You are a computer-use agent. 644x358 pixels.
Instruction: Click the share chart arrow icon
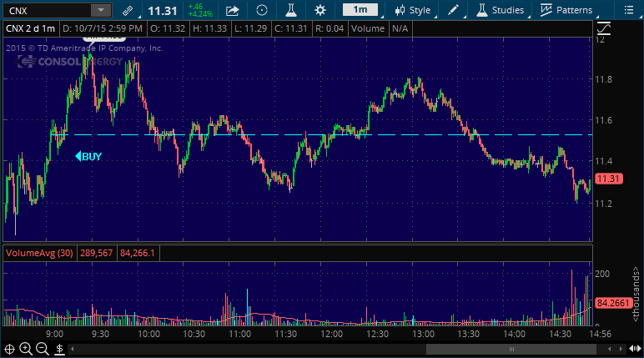click(x=232, y=11)
